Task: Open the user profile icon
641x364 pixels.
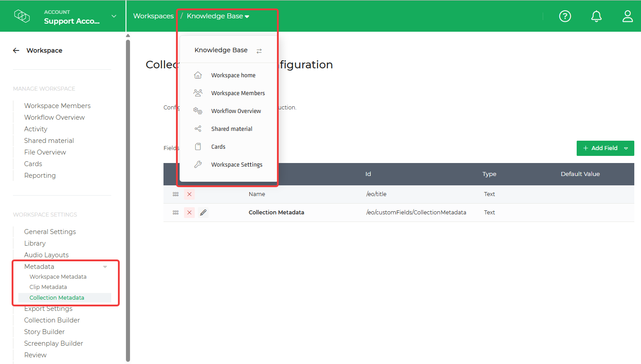Action: [628, 16]
